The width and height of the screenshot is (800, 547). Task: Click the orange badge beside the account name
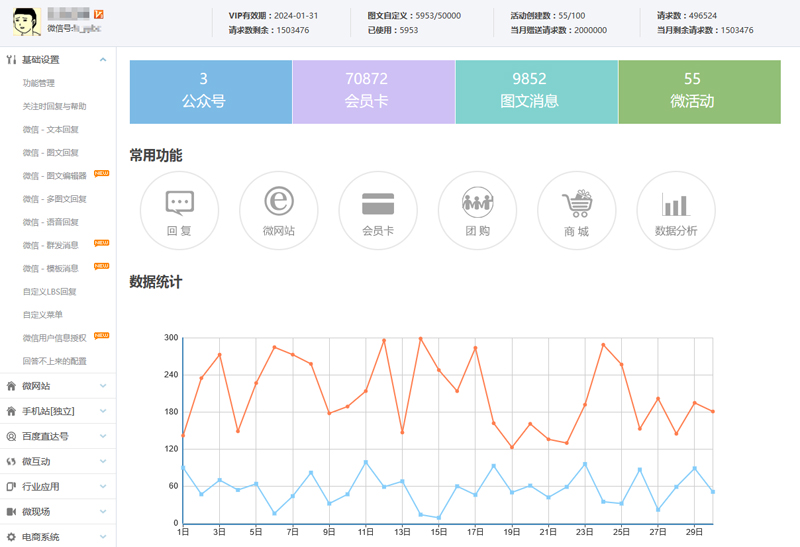tap(98, 14)
